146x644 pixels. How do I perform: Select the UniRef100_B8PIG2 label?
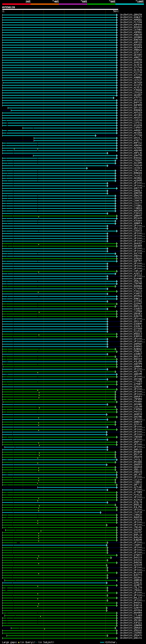coord(131,143)
